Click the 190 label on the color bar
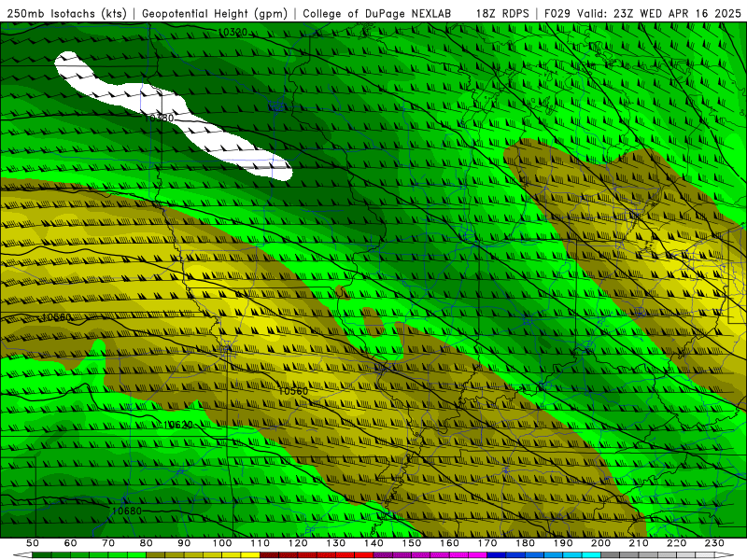The height and width of the screenshot is (560, 747). [x=563, y=543]
